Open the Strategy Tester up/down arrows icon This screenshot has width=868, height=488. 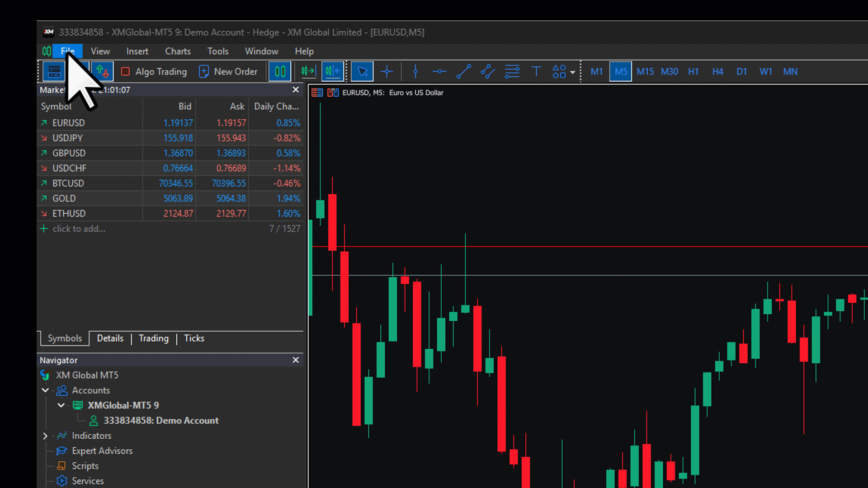(102, 71)
